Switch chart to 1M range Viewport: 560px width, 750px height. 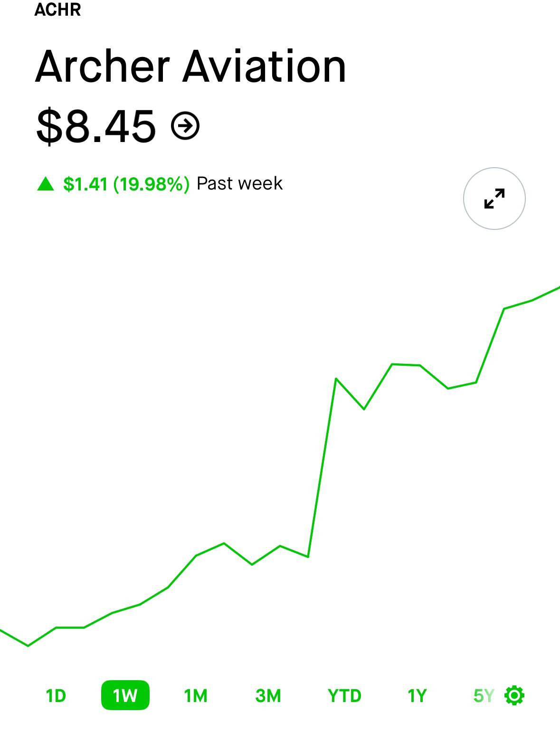196,696
